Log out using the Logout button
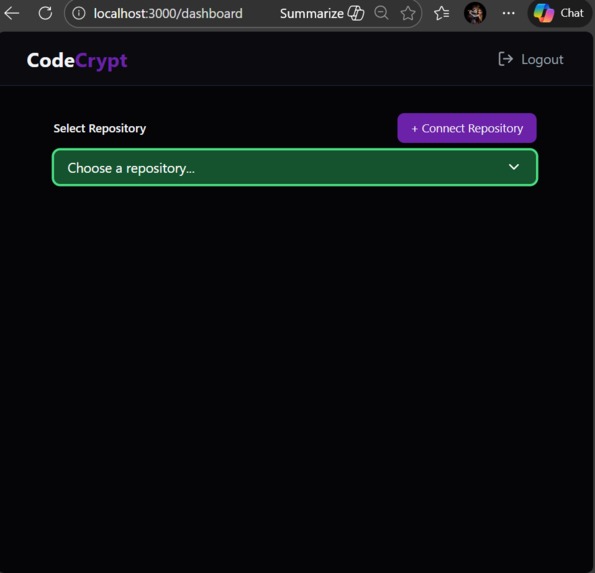 tap(531, 59)
